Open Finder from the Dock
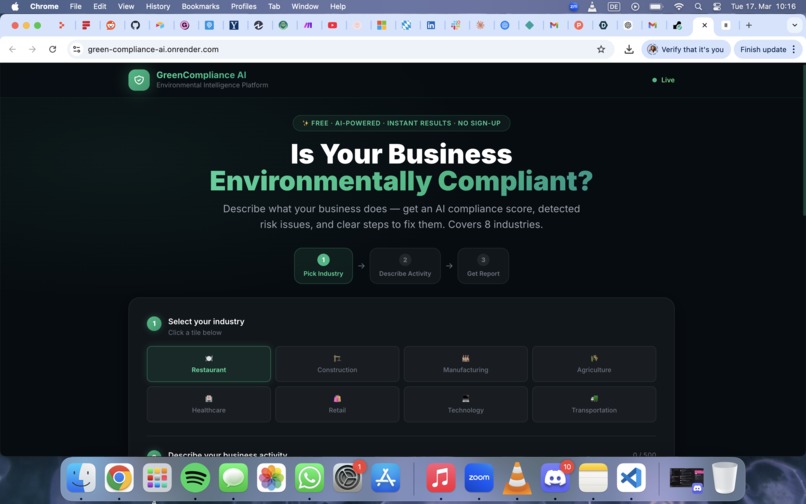Screen dimensions: 806x504 click(81, 477)
